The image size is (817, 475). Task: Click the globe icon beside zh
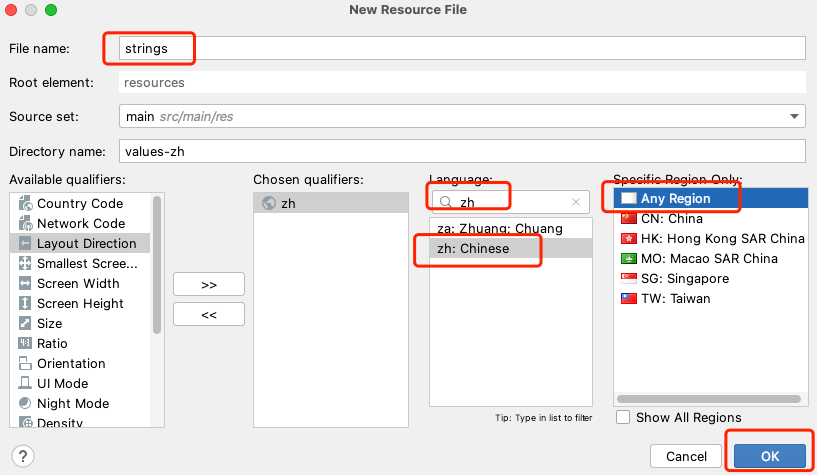(x=269, y=203)
